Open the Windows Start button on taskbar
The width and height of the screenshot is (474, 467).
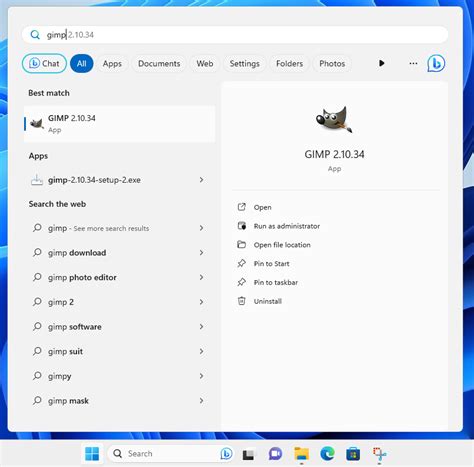click(x=92, y=454)
